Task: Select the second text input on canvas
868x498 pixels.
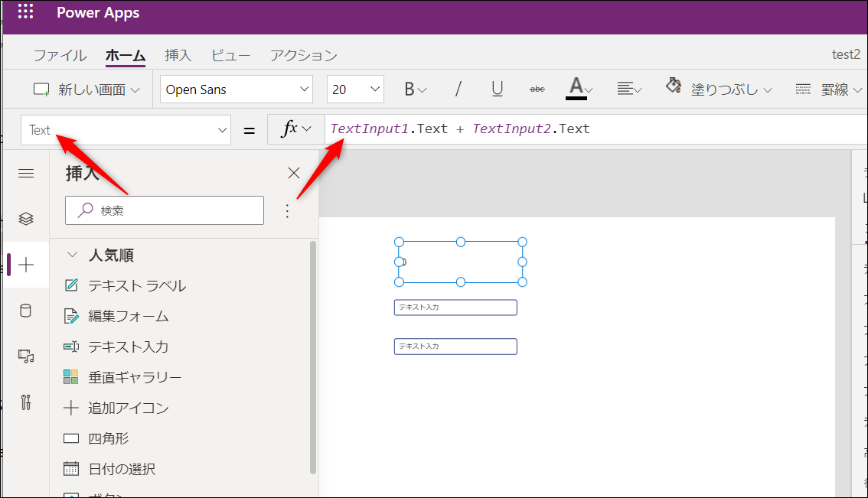Action: [455, 347]
